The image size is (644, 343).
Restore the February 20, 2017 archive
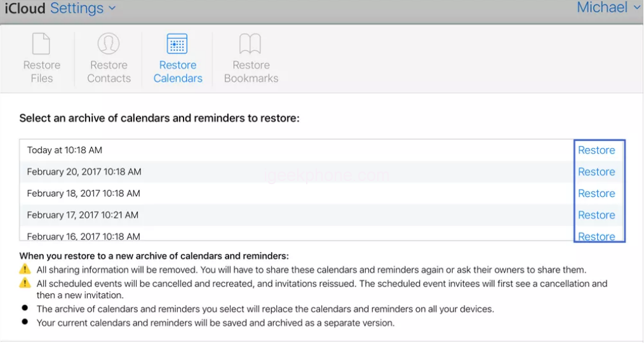tap(596, 172)
